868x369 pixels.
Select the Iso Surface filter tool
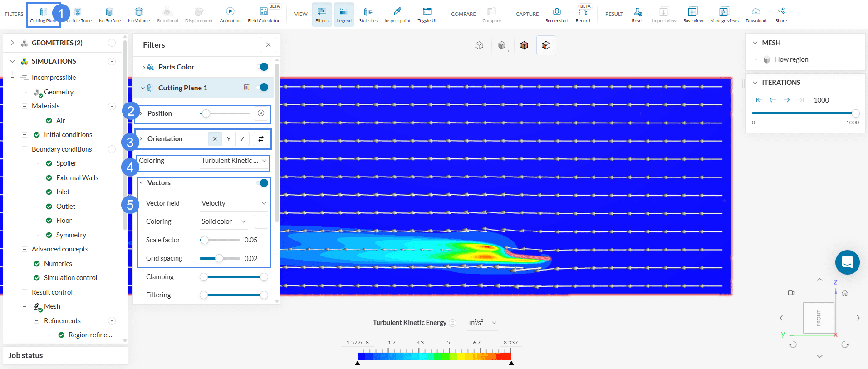tap(109, 15)
